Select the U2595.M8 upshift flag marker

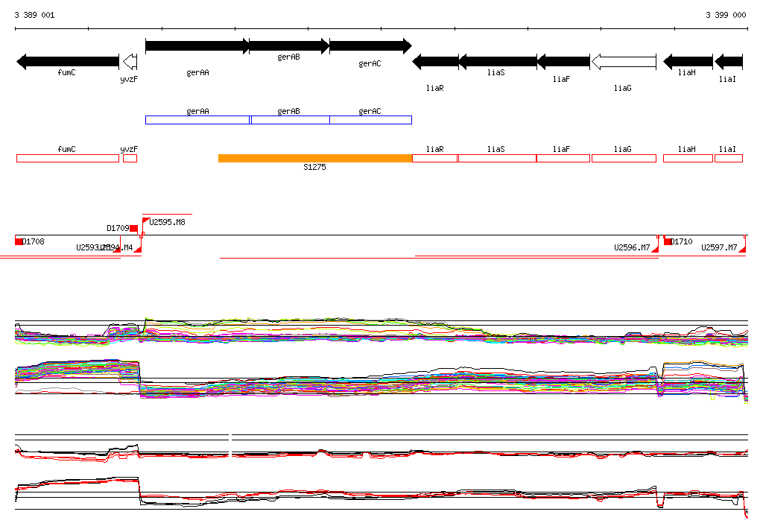pyautogui.click(x=145, y=221)
